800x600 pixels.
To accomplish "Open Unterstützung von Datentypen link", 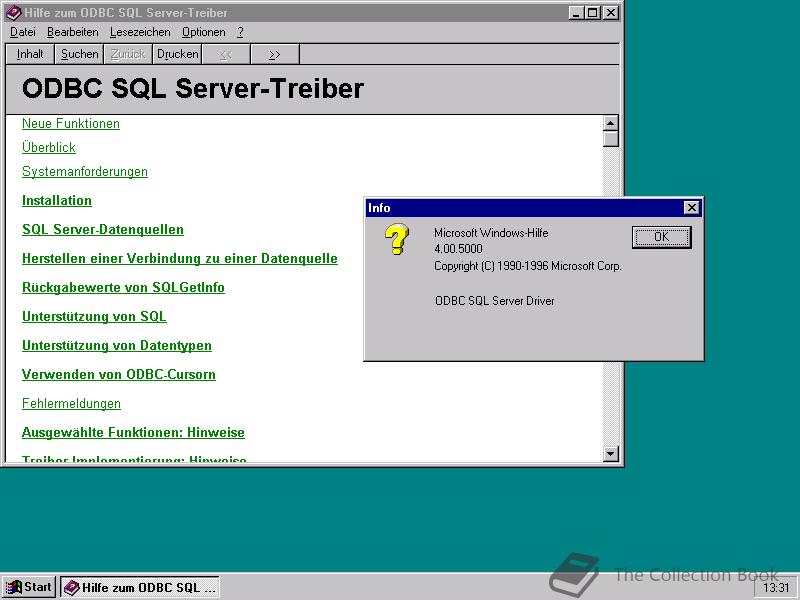I will pyautogui.click(x=116, y=345).
